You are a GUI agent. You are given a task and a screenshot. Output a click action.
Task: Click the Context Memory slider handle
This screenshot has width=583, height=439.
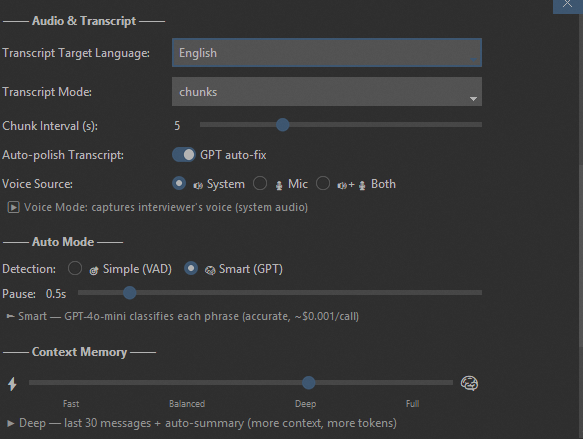(309, 383)
